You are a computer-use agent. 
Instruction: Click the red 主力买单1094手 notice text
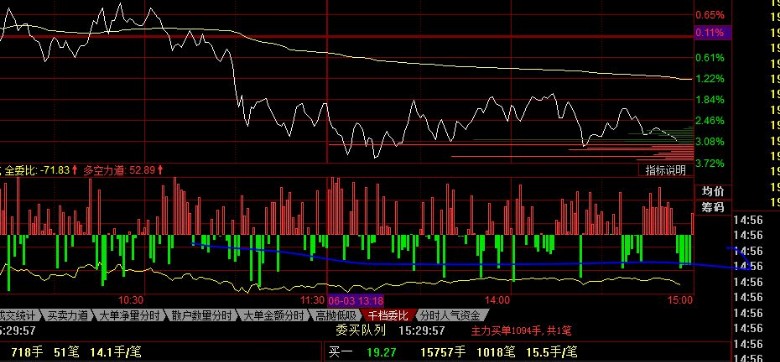(x=522, y=330)
